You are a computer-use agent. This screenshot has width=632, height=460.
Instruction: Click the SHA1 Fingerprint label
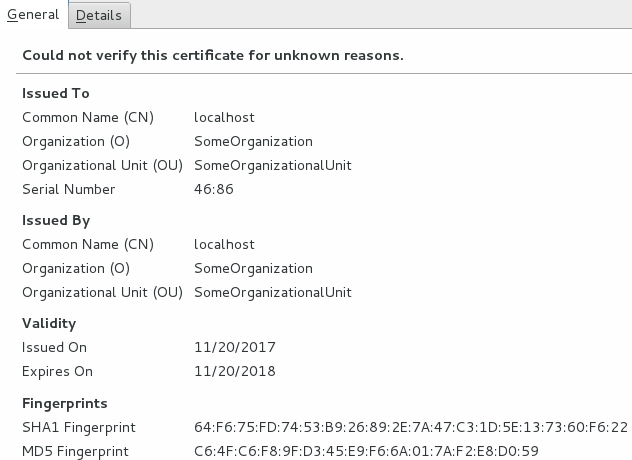79,427
